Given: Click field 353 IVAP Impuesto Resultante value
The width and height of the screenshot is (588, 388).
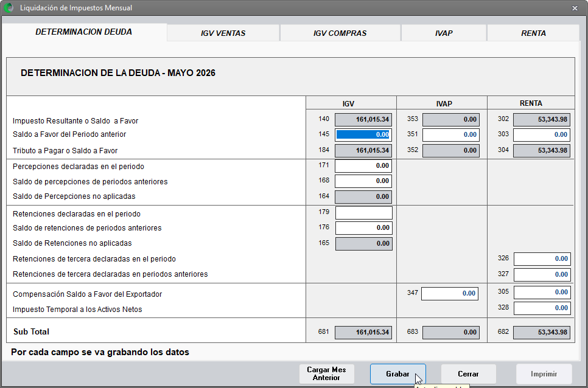Looking at the screenshot, I should pyautogui.click(x=451, y=119).
